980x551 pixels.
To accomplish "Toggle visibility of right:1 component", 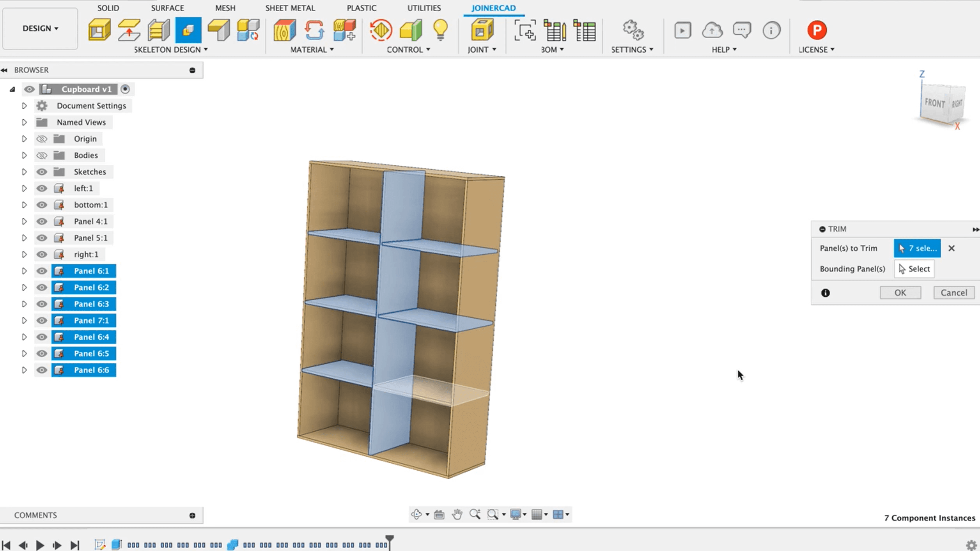I will (42, 254).
